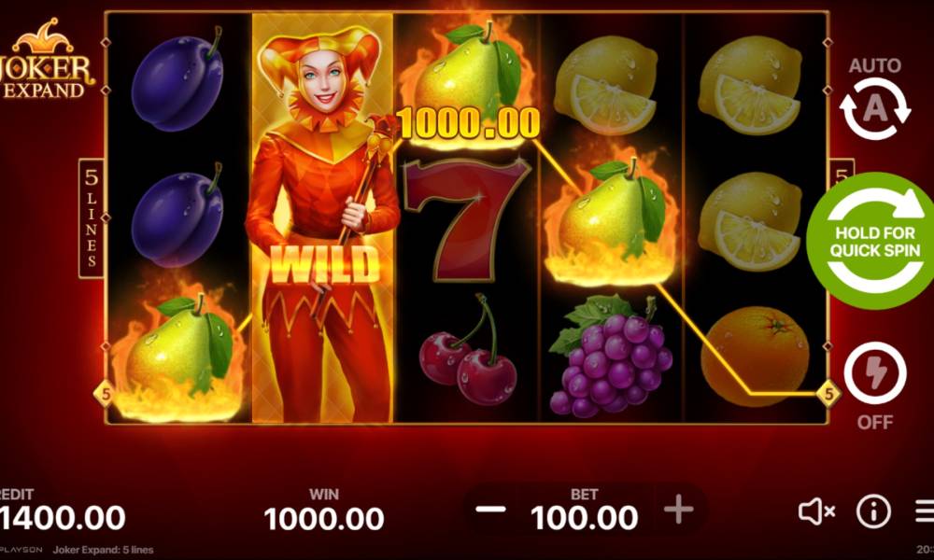Click the 5 Lines side label
The height and width of the screenshot is (560, 934).
click(x=92, y=217)
